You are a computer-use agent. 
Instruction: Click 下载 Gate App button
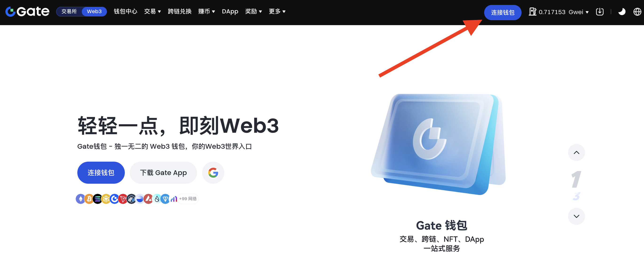coord(163,173)
